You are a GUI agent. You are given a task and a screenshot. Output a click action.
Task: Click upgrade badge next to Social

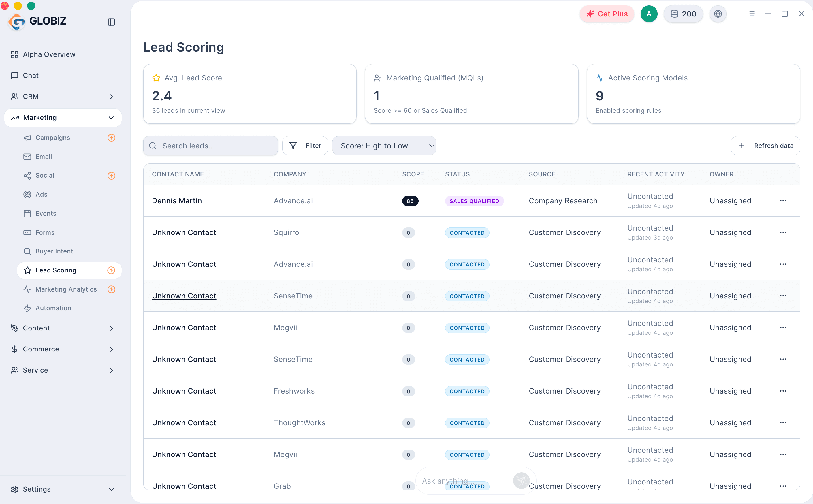coord(111,176)
